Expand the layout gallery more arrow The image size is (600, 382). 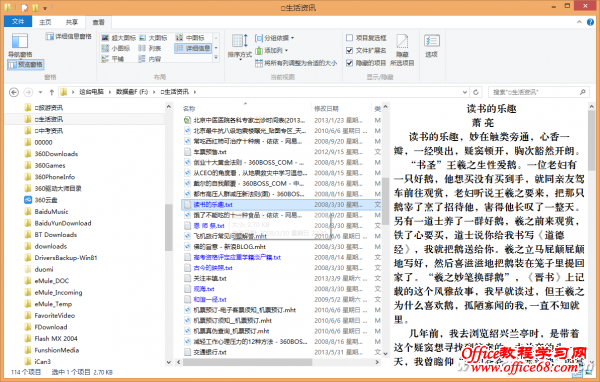pyautogui.click(x=216, y=58)
